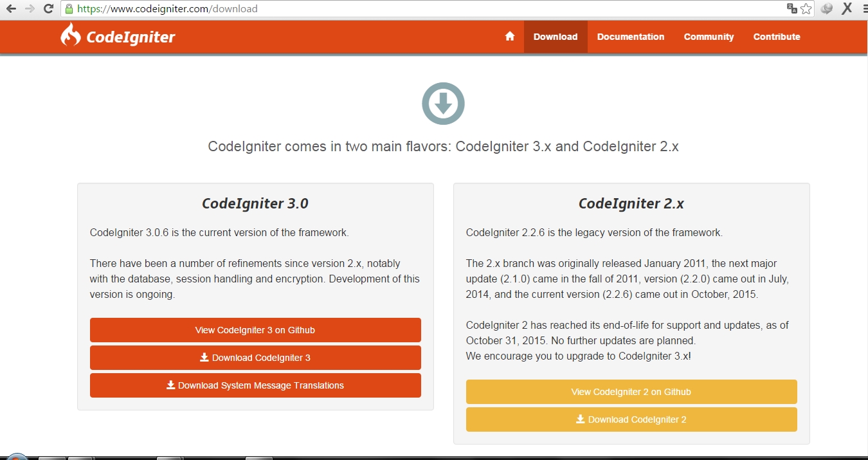Click the 'CodeIgniter comes in two main flavors' headline

(x=443, y=147)
